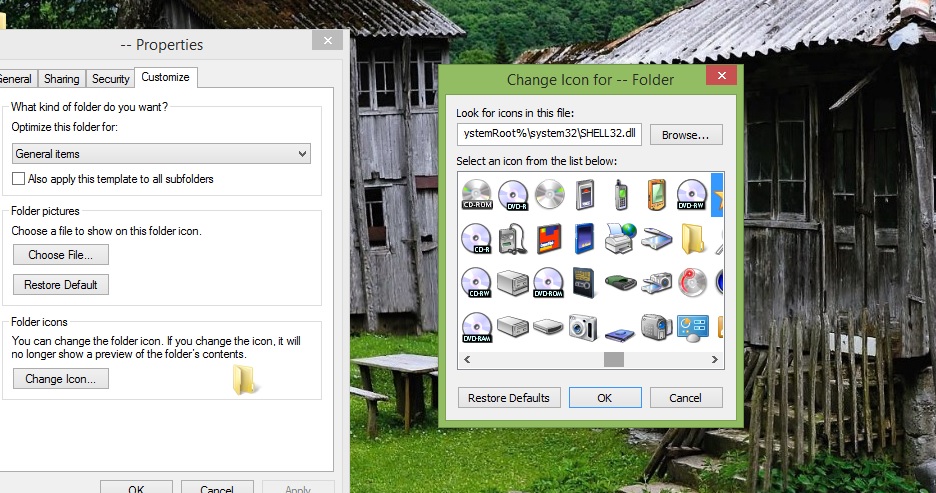Choose the blue floppy-style flat device icon
936x493 pixels.
tap(620, 334)
